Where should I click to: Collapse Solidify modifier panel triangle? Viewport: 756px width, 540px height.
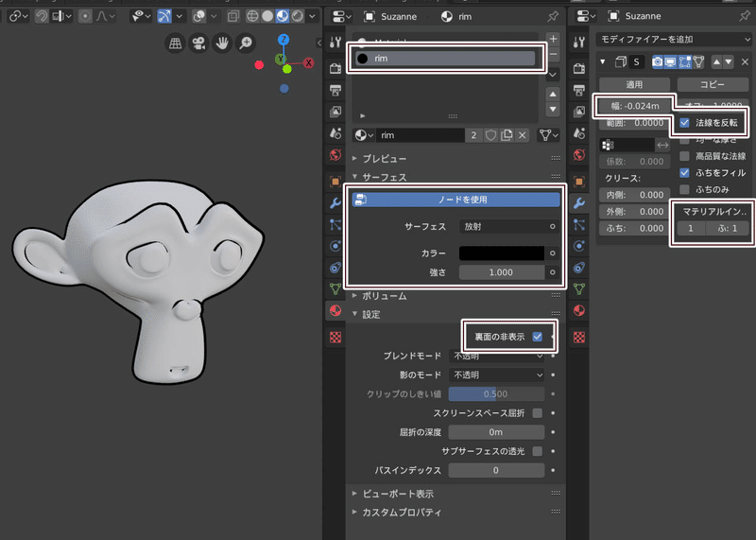point(603,61)
